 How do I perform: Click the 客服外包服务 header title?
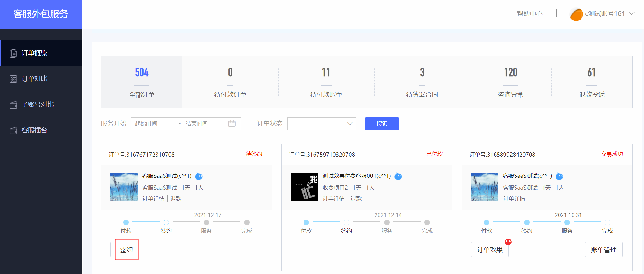[41, 14]
